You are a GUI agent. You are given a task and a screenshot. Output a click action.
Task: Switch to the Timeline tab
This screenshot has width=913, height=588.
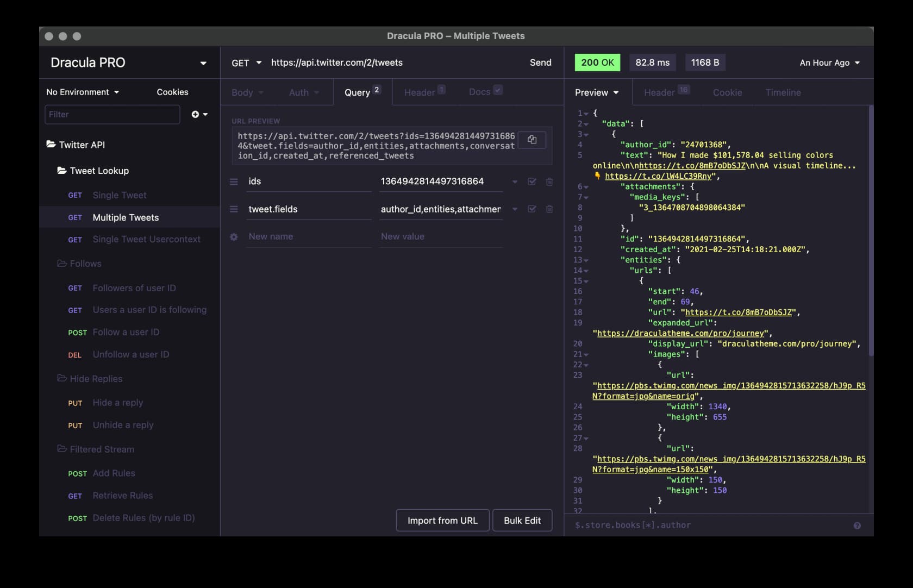783,92
